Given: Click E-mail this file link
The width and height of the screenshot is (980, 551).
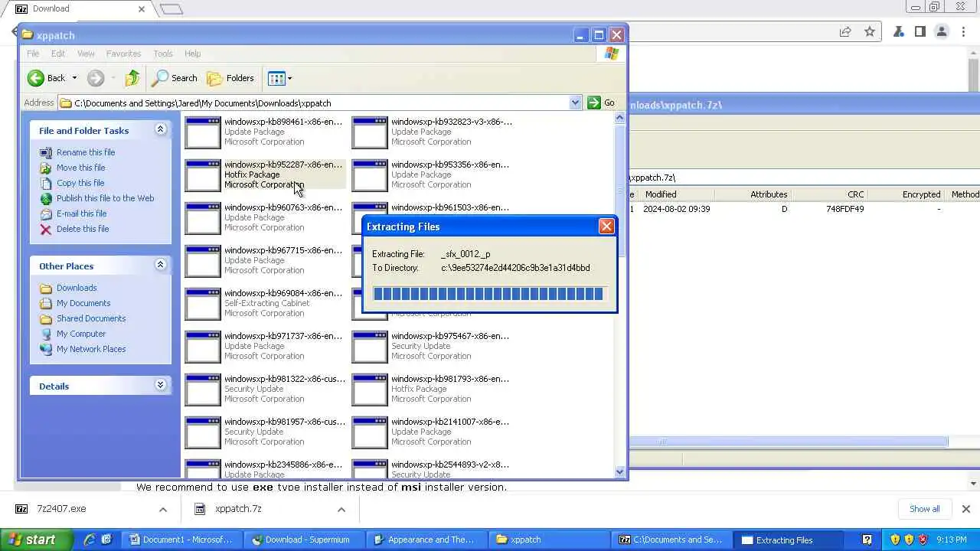Looking at the screenshot, I should tap(81, 214).
